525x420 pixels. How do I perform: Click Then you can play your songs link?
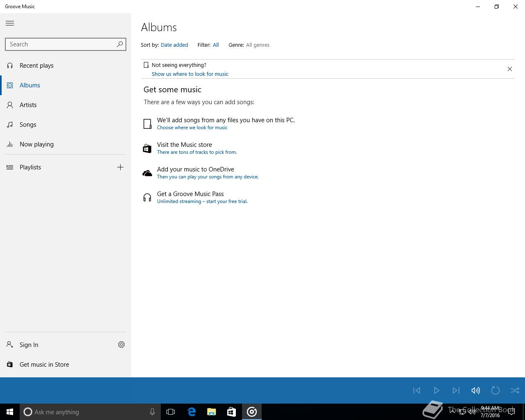[x=208, y=177]
